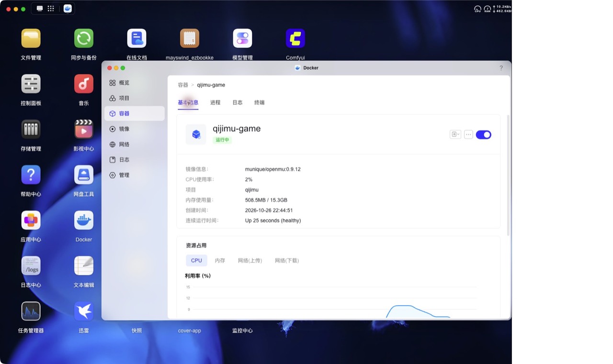613x364 pixels.
Task: Switch to the 终端 terminal tab
Action: coord(260,102)
